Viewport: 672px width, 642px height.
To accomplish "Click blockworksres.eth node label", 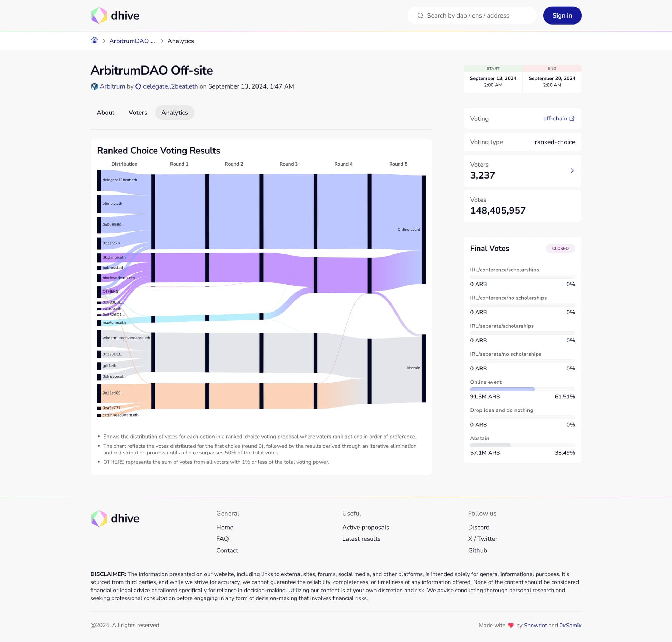I will tap(119, 278).
